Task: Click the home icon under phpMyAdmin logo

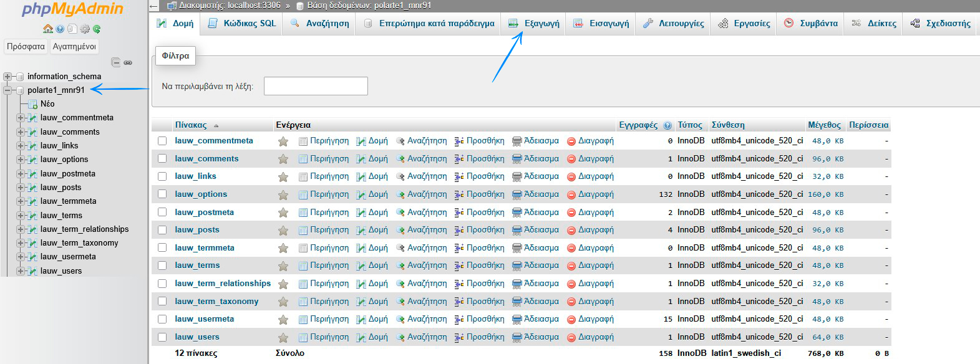Action: coord(47,29)
